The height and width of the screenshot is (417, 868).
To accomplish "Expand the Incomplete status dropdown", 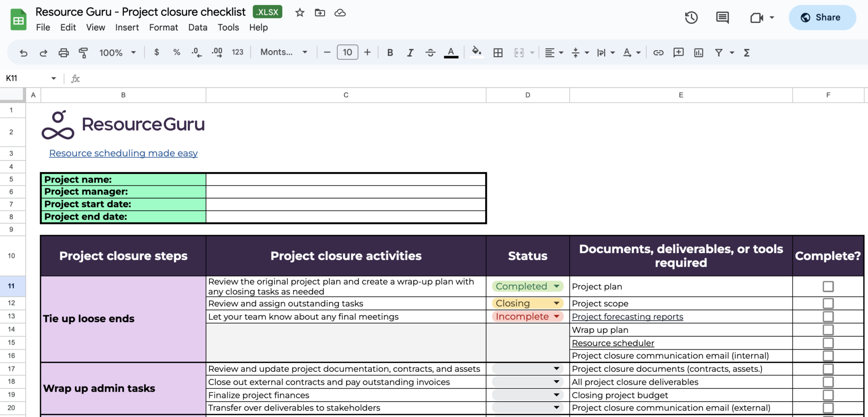I will click(557, 316).
